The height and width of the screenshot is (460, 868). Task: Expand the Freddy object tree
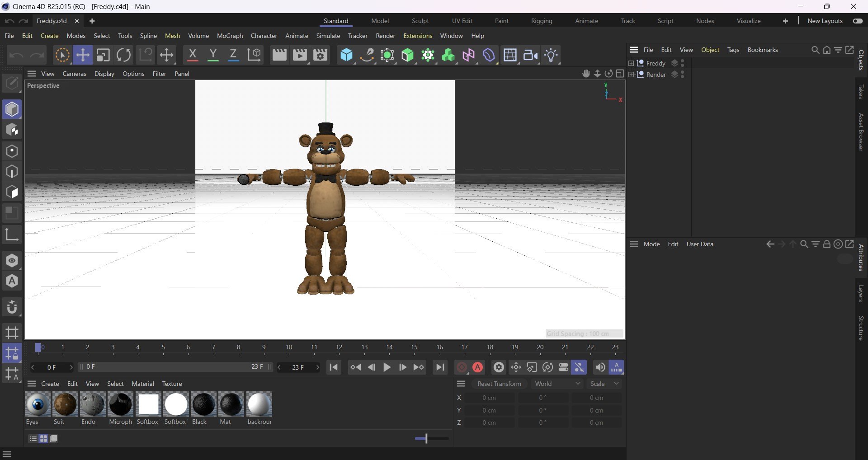tap(631, 63)
